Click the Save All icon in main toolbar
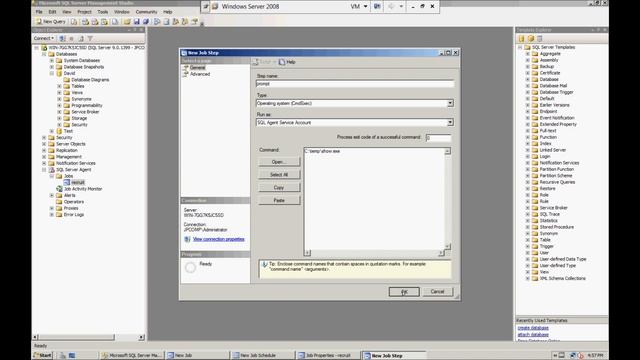The height and width of the screenshot is (360, 640). 146,22
